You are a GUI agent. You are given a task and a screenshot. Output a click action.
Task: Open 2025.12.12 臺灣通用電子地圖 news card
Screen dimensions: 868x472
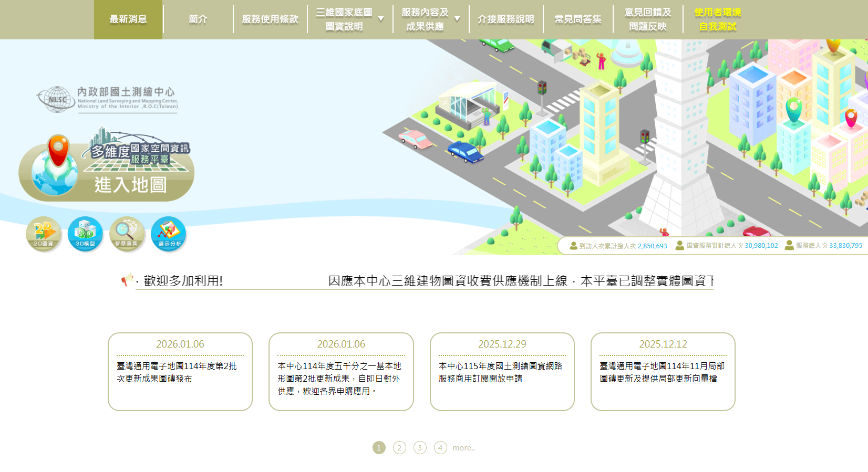(663, 372)
